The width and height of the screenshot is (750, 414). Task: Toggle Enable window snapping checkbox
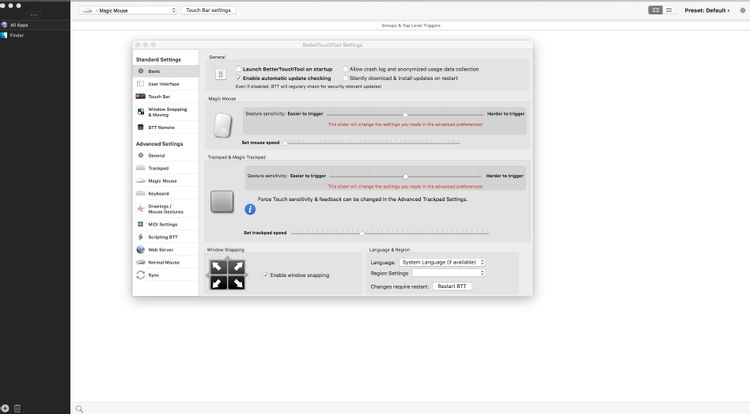coord(265,275)
